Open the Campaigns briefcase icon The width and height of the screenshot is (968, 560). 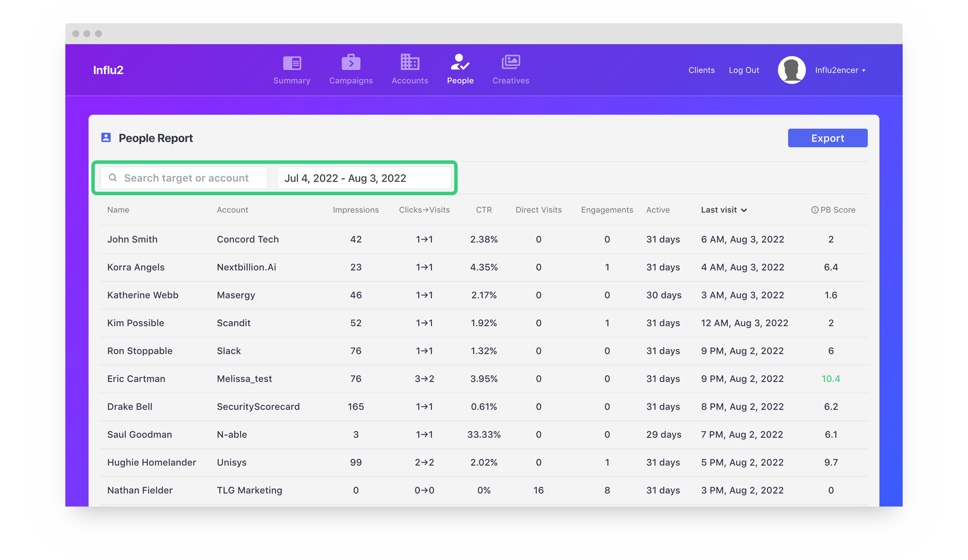tap(351, 62)
